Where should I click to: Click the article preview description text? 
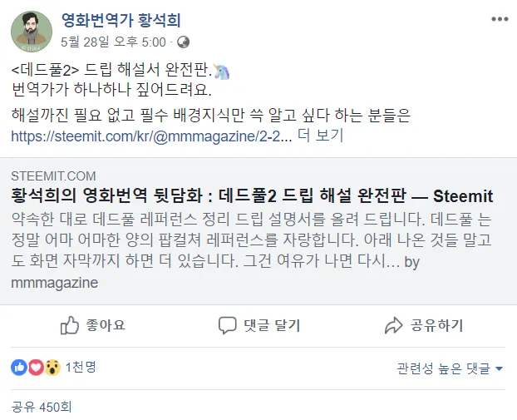click(249, 241)
